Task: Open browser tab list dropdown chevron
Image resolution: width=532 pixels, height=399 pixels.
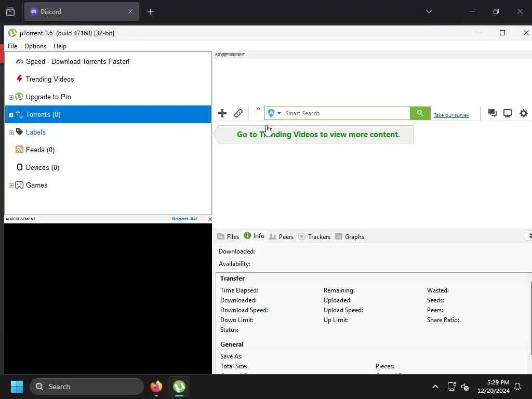Action: point(429,11)
